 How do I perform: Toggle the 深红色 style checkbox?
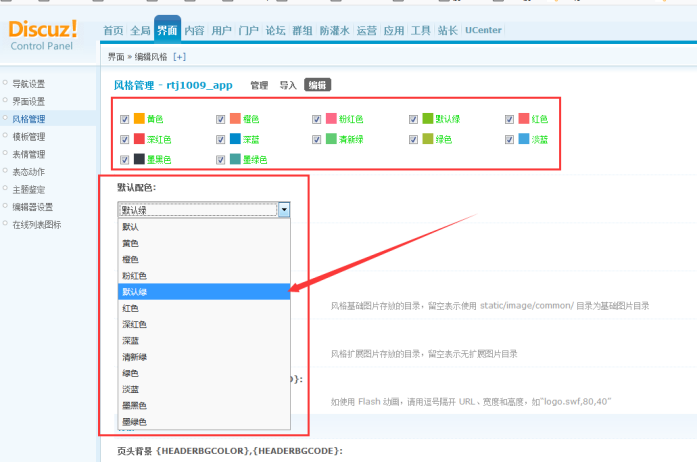(124, 140)
